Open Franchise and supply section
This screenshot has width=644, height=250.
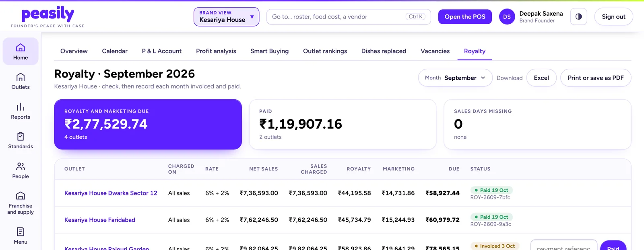click(21, 203)
